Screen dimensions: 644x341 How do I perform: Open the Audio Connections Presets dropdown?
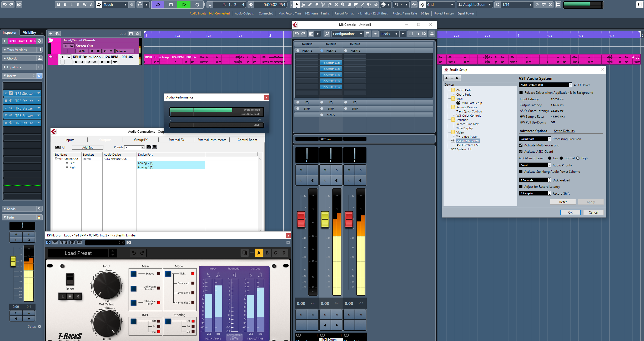click(x=134, y=147)
